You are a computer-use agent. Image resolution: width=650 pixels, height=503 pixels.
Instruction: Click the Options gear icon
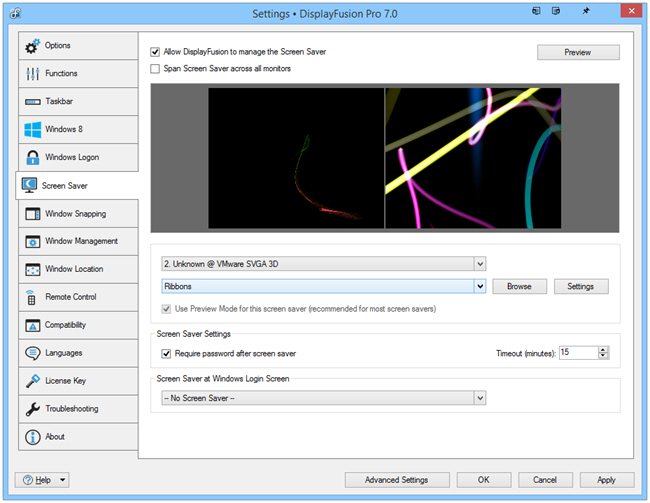click(x=33, y=46)
